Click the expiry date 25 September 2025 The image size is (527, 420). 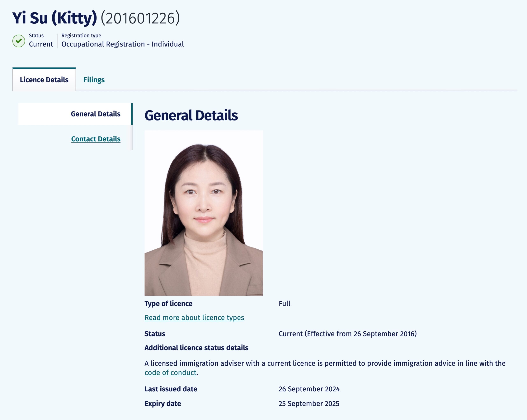coord(308,403)
